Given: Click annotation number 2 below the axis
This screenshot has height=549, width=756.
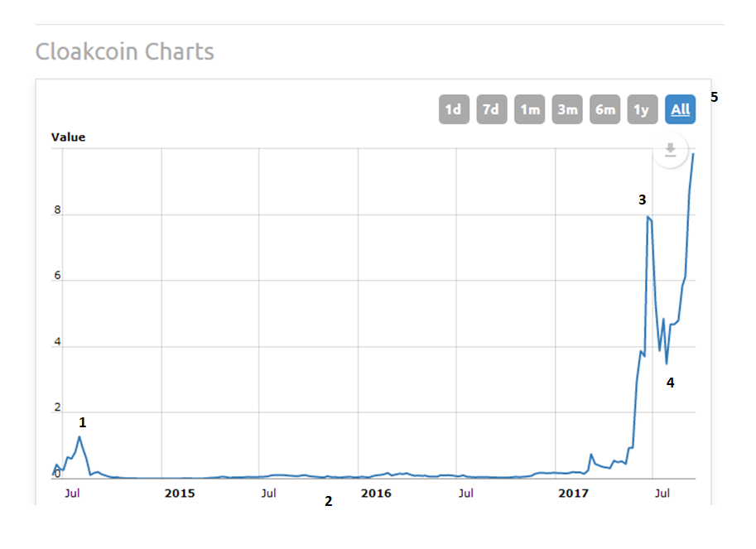Looking at the screenshot, I should (x=329, y=501).
